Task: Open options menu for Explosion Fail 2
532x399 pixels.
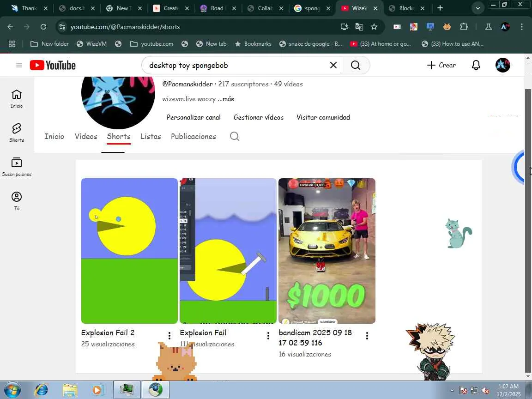Action: pos(169,336)
